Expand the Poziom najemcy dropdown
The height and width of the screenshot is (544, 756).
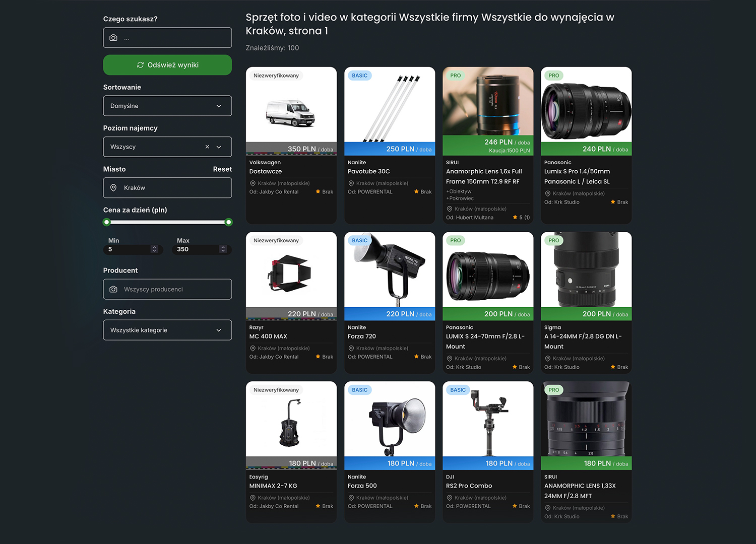point(219,147)
